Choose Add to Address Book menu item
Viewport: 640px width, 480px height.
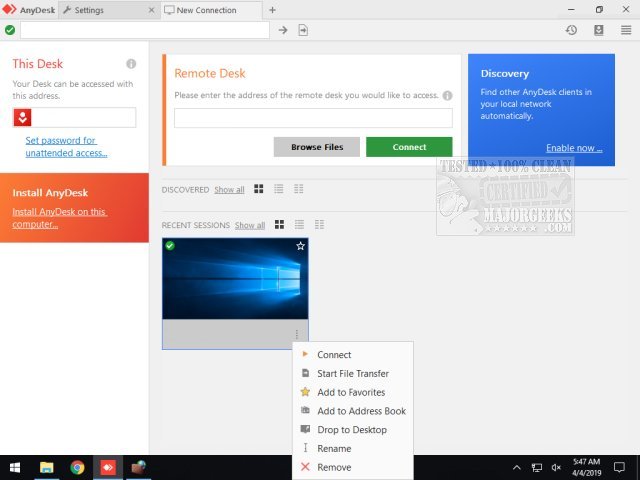pos(353,411)
